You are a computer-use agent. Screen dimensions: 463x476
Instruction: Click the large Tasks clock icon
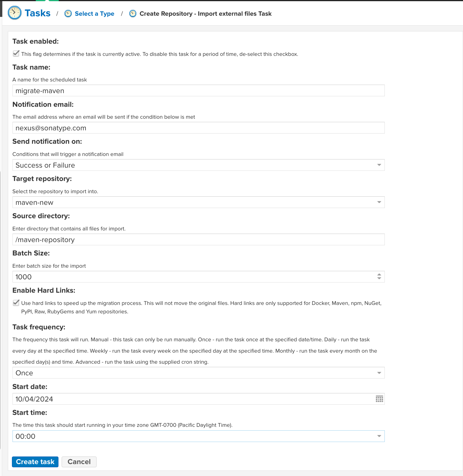pos(15,13)
